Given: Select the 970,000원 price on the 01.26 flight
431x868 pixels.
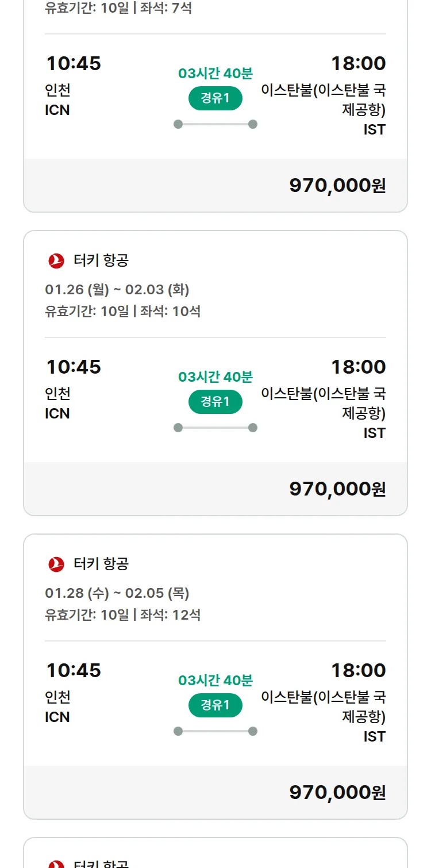Looking at the screenshot, I should coord(337,489).
